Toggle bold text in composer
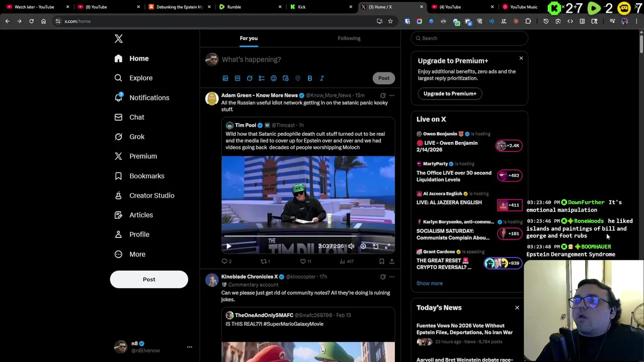The image size is (644, 362). point(310,78)
